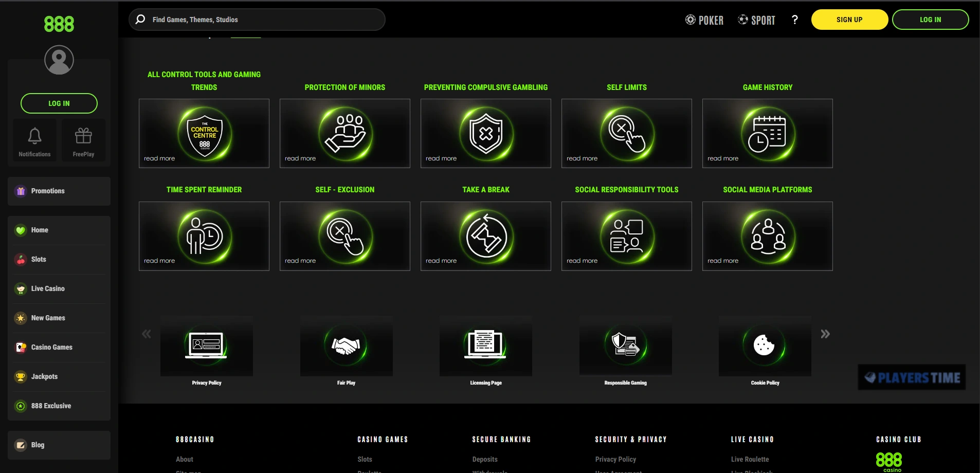The image size is (980, 473).
Task: Go to Home in sidebar
Action: [59, 230]
